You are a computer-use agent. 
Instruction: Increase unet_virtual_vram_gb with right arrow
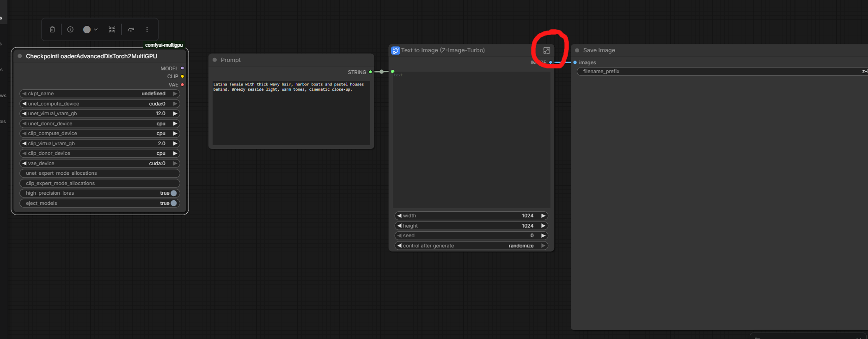(175, 114)
